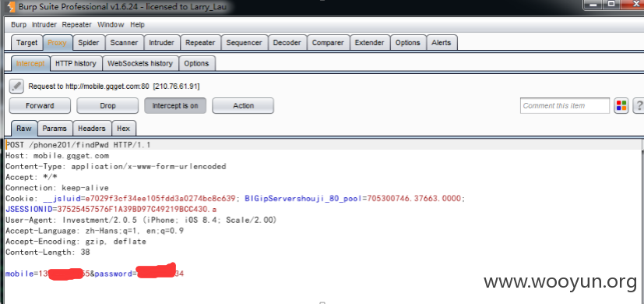Open the Window menu

point(111,25)
